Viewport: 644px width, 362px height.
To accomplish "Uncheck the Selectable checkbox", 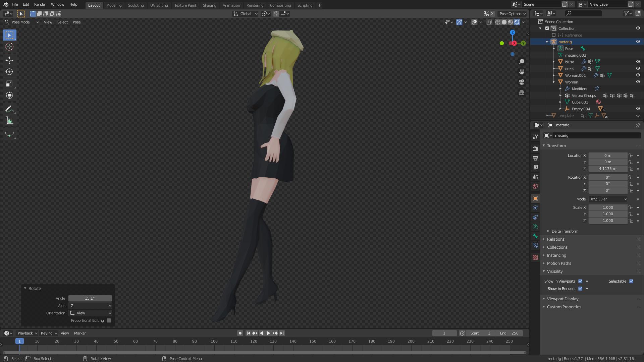I will click(x=631, y=281).
